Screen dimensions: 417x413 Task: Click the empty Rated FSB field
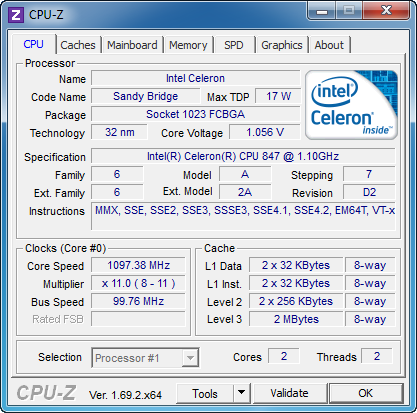point(138,319)
